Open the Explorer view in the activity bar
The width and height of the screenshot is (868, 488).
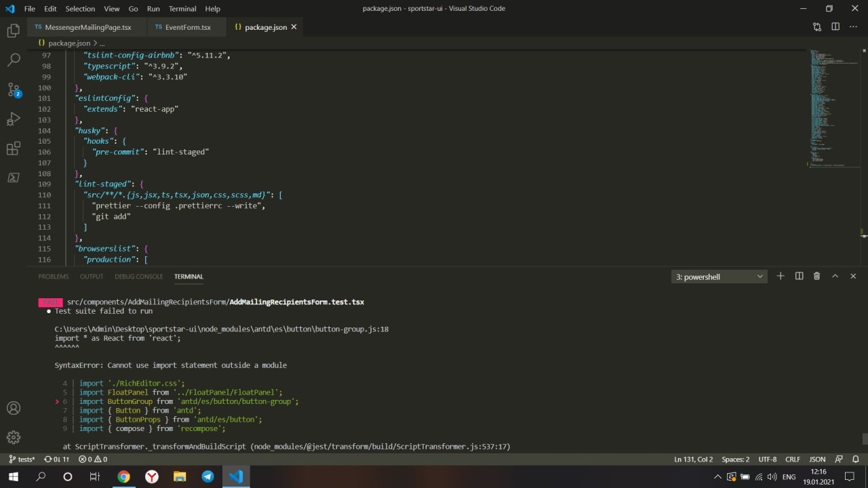13,30
